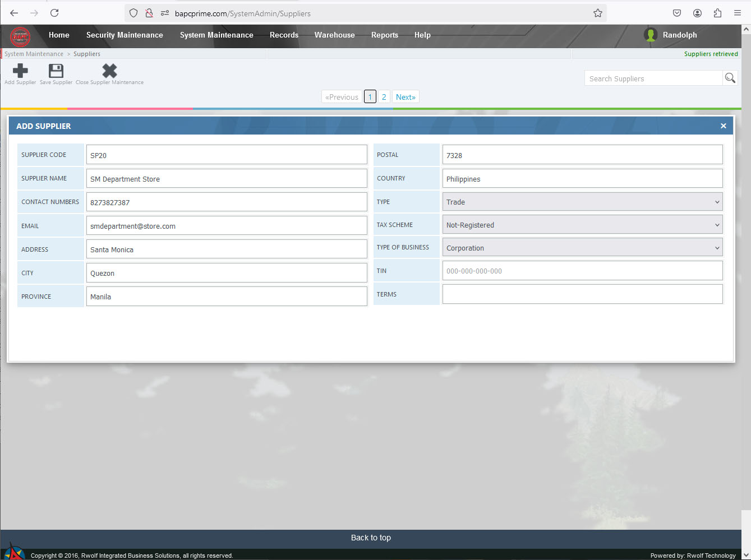Click the Add Supplier plus icon
Image resolution: width=751 pixels, height=560 pixels.
click(20, 71)
